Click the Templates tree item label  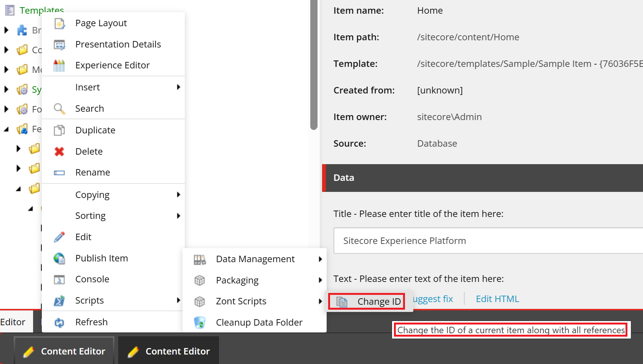[x=42, y=10]
